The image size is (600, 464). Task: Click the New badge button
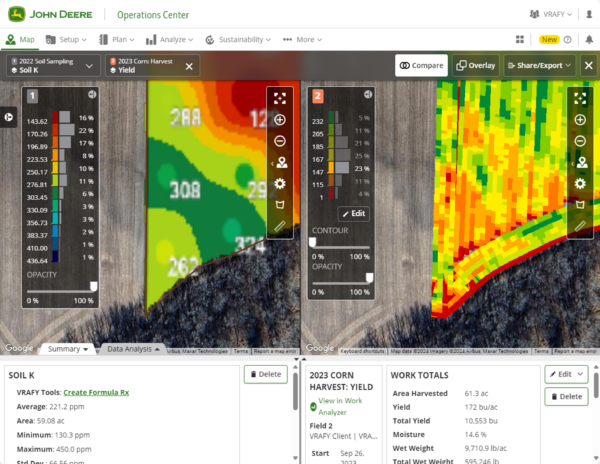pyautogui.click(x=549, y=39)
